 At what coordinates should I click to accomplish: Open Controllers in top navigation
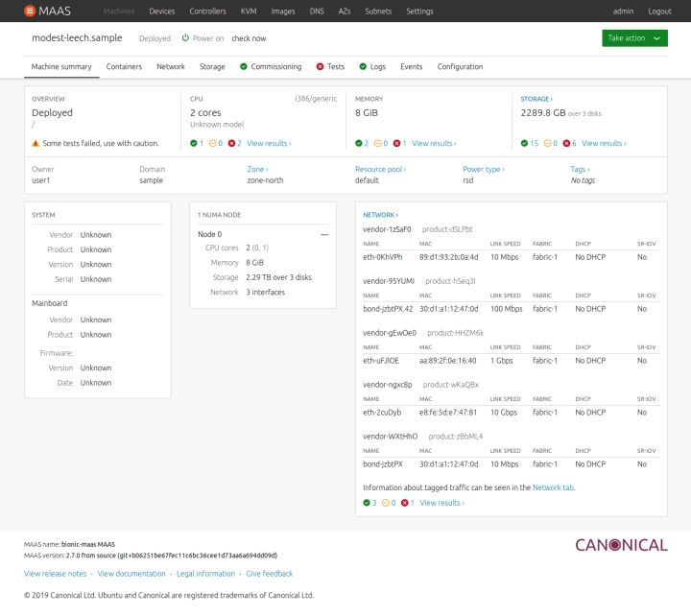point(207,11)
